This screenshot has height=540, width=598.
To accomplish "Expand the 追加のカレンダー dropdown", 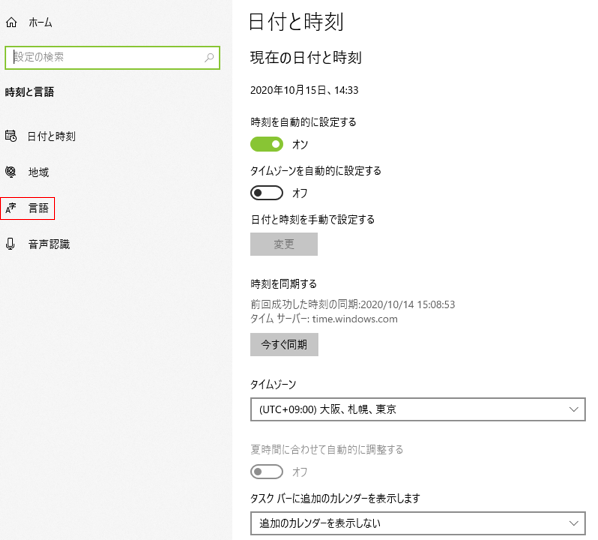I will 418,523.
